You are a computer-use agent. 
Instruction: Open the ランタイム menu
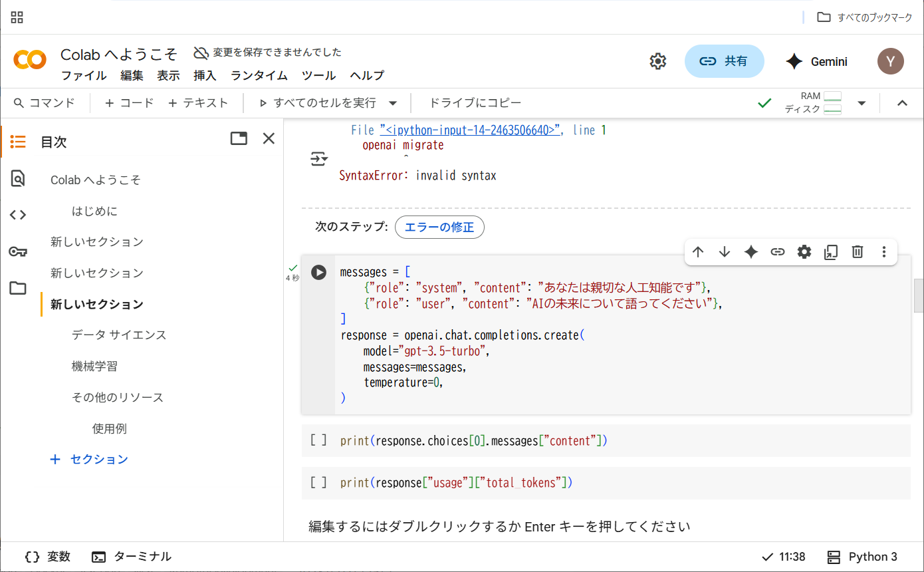[259, 75]
